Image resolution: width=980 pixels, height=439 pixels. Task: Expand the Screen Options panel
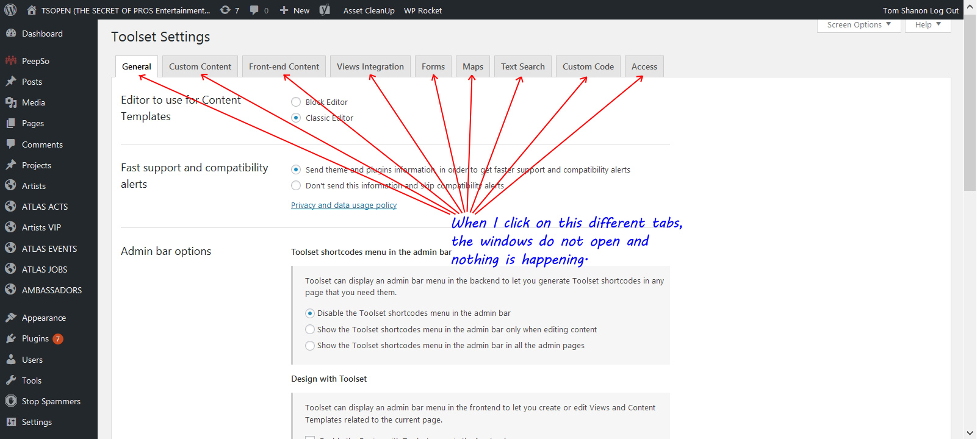click(x=859, y=25)
